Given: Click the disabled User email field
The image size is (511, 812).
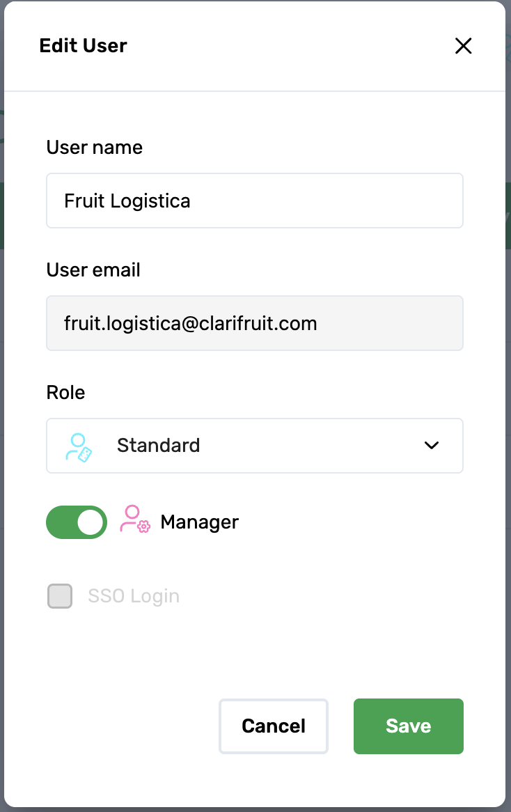Looking at the screenshot, I should pyautogui.click(x=255, y=323).
